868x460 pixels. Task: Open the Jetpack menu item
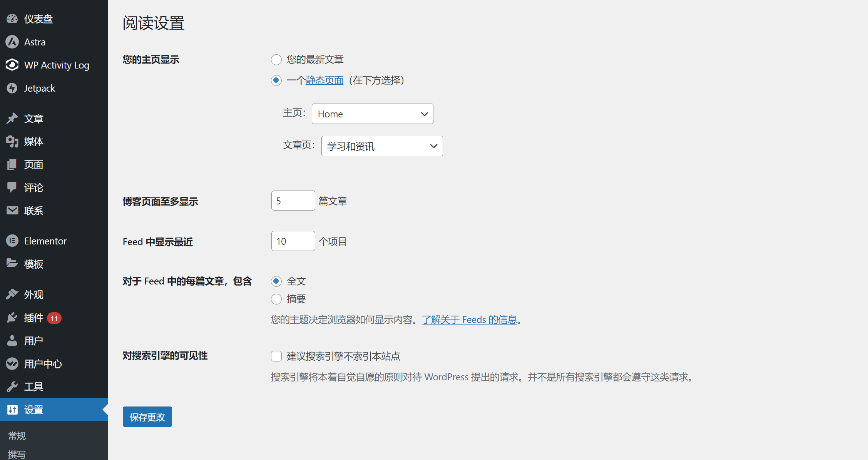point(54,88)
